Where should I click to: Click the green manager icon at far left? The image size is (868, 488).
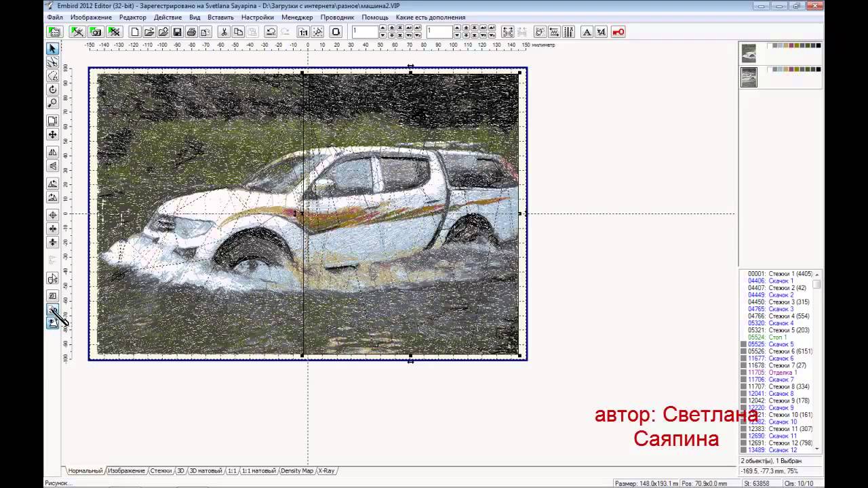pyautogui.click(x=54, y=32)
